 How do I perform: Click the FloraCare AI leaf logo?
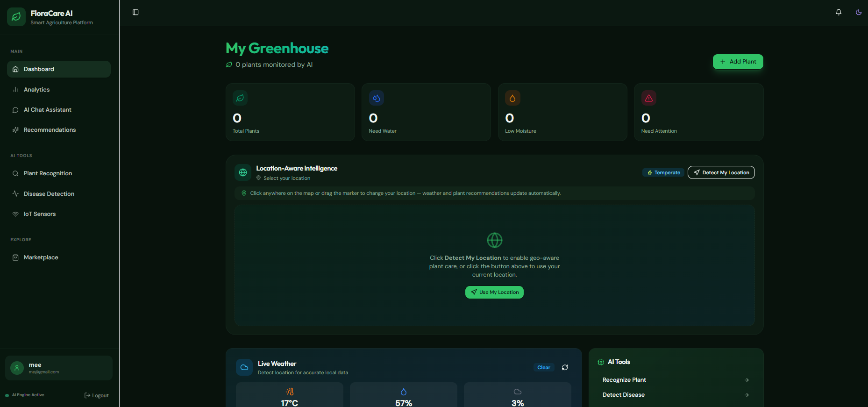(16, 17)
